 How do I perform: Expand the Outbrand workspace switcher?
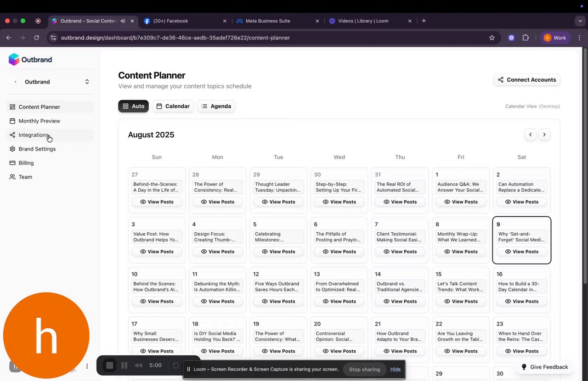click(x=50, y=82)
